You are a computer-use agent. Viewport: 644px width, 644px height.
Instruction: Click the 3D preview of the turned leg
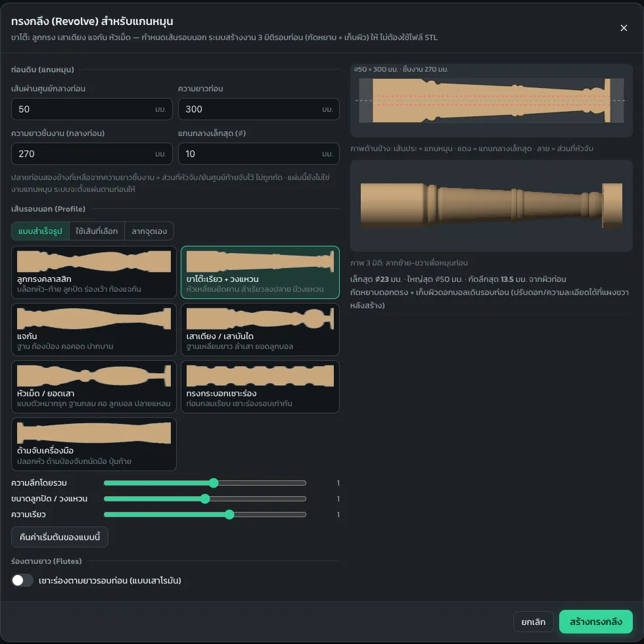tap(492, 205)
